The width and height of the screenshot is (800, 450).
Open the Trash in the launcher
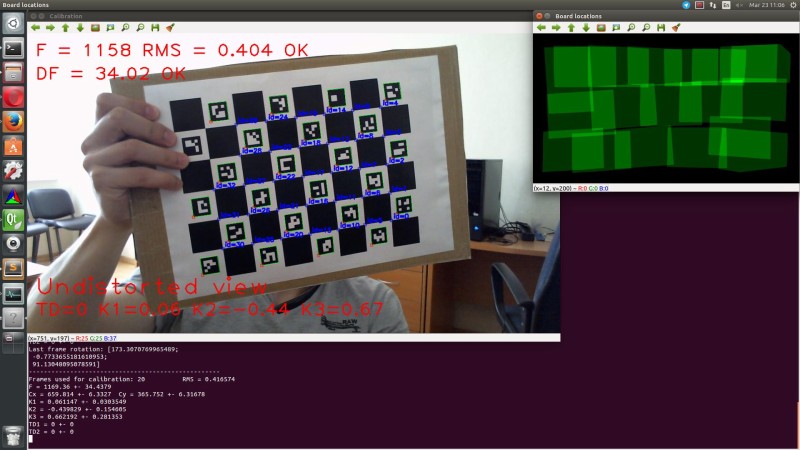coord(13,435)
